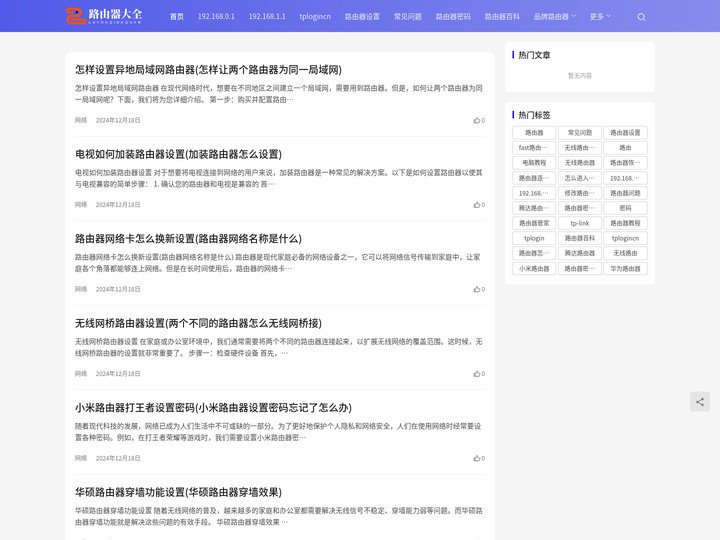Screen dimensions: 720x540
Task: Open article 路由器网络卡怎么换新设置 title
Action: tap(188, 239)
